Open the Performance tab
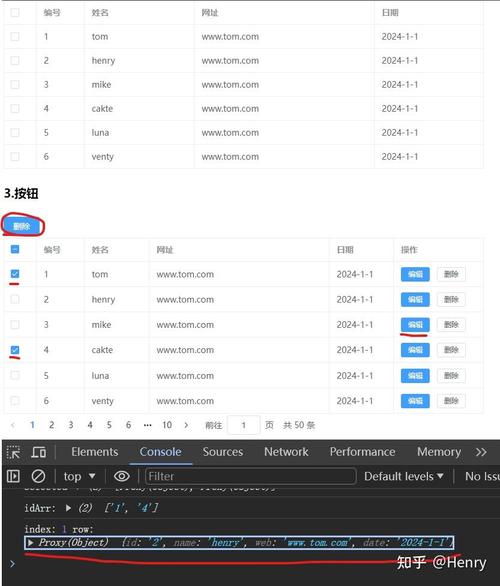500x586 pixels. [362, 452]
